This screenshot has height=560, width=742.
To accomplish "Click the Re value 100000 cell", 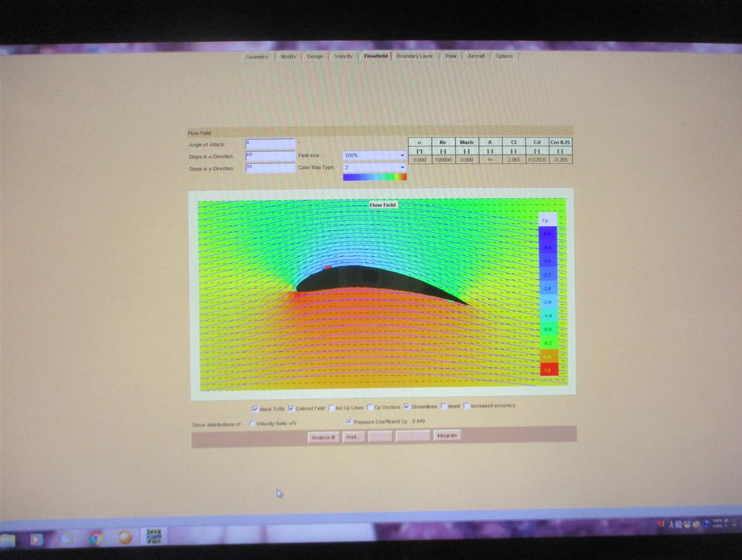I will click(x=443, y=159).
